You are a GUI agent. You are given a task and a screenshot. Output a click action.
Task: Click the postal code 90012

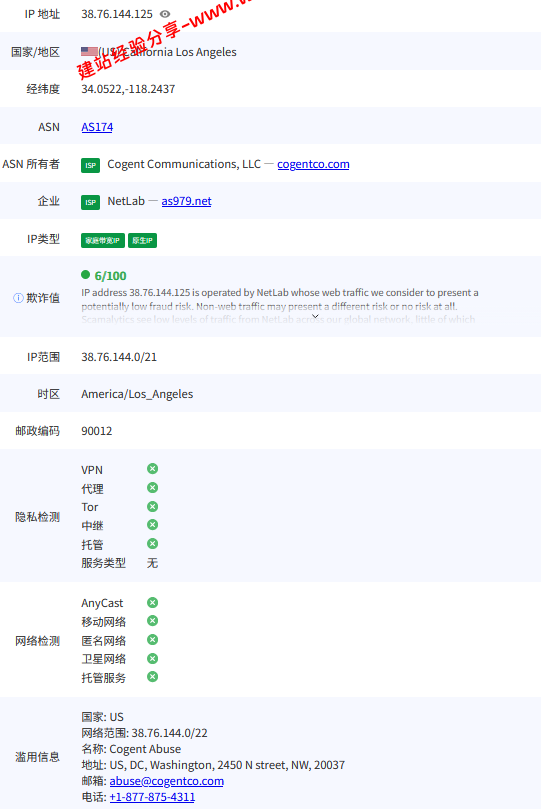96,431
